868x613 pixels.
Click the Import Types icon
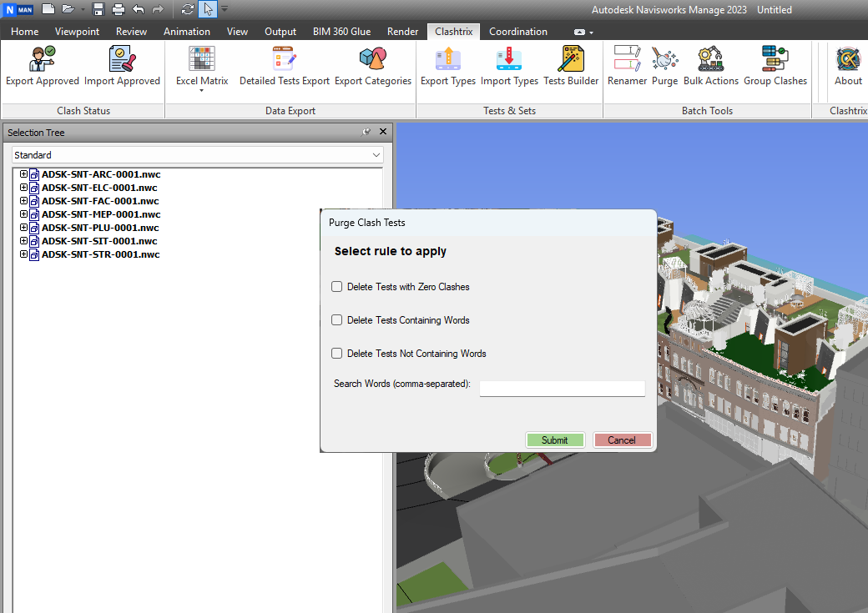[x=509, y=58]
